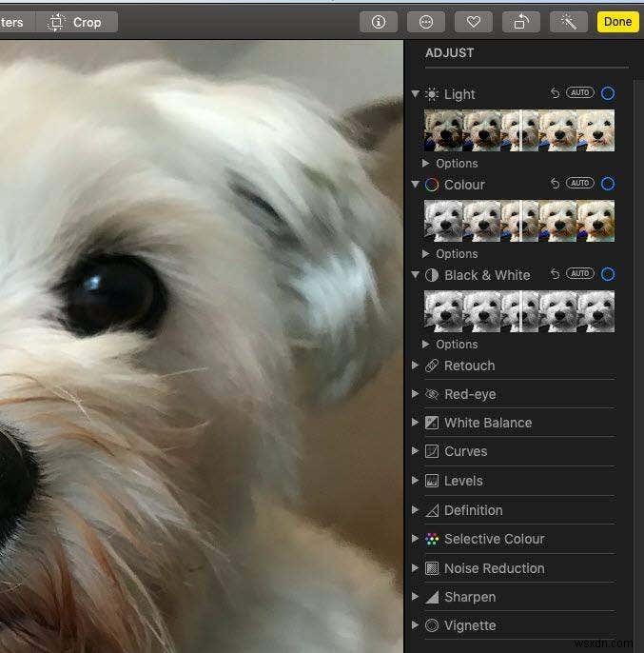Click the Definition triangle icon
The width and height of the screenshot is (644, 653).
pyautogui.click(x=432, y=510)
